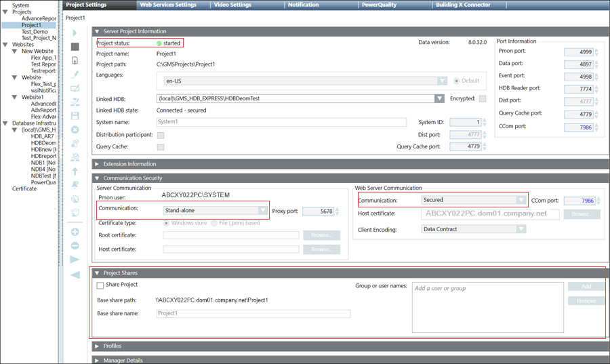Viewport: 610px width, 364px height.
Task: Click the Stop project icon in toolbar
Action: (75, 47)
